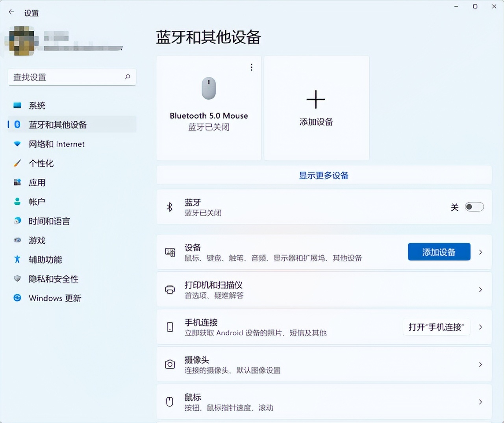Click the blue 添加设备 button
Screen dimensions: 504x423
[x=439, y=252]
